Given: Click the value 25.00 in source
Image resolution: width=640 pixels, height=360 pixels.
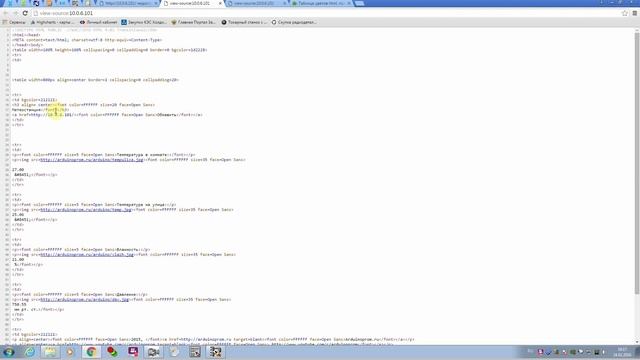Looking at the screenshot, I should [x=18, y=215].
